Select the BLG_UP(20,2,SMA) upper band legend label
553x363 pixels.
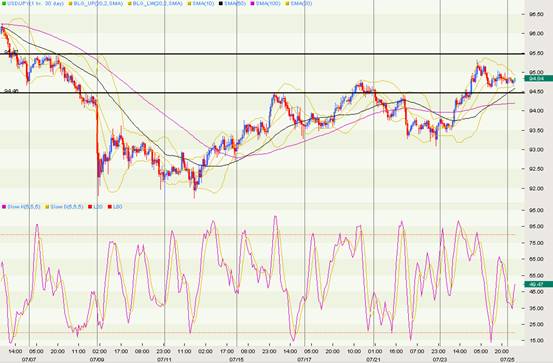pos(98,4)
